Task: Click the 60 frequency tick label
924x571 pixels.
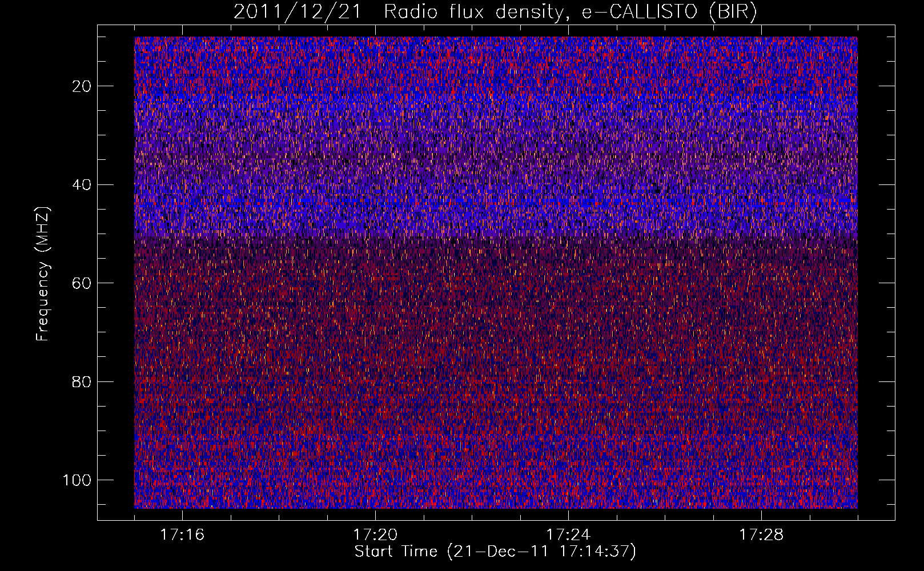Action: click(82, 283)
